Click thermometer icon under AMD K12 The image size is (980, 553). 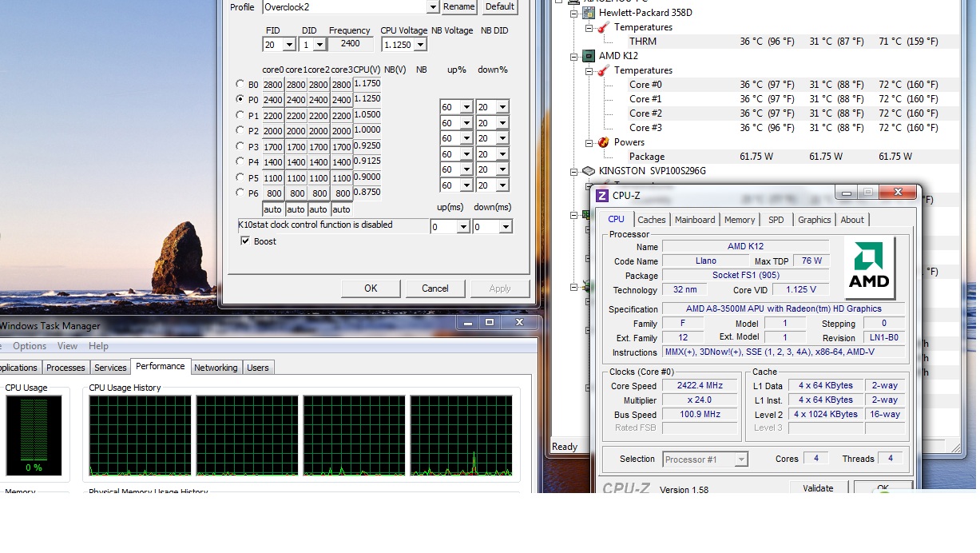pos(605,70)
